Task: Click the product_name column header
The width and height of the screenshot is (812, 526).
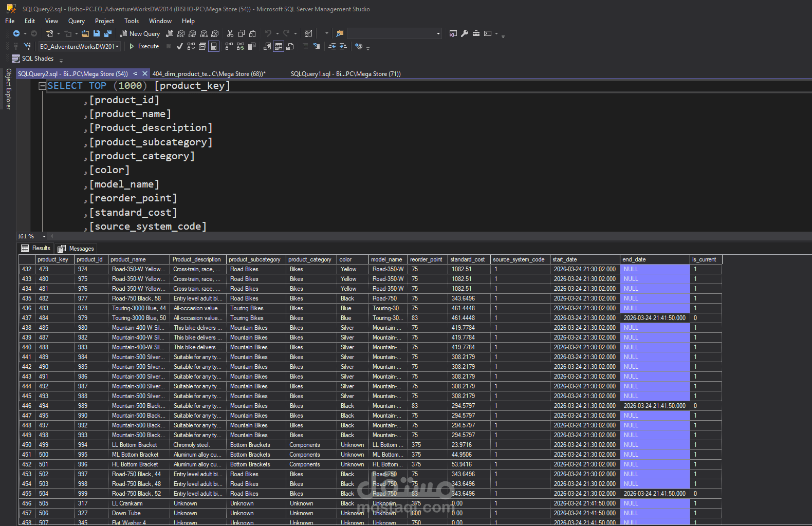Action: (x=139, y=259)
